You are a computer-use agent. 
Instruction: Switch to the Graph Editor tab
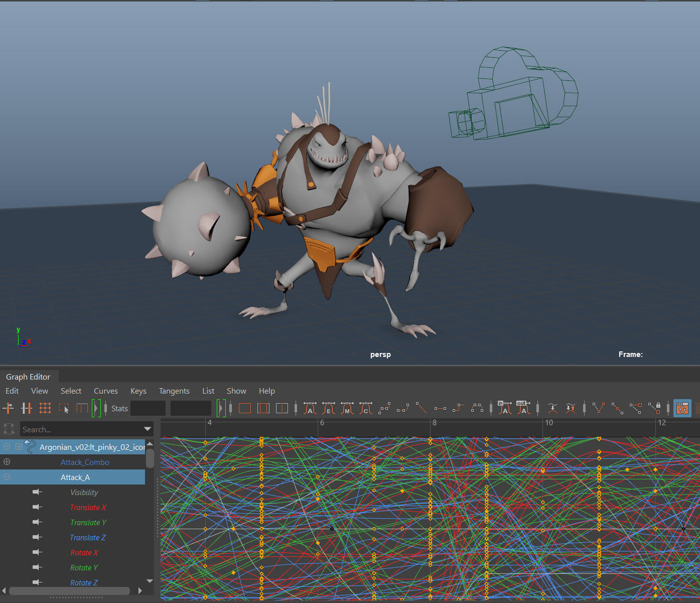click(x=28, y=377)
